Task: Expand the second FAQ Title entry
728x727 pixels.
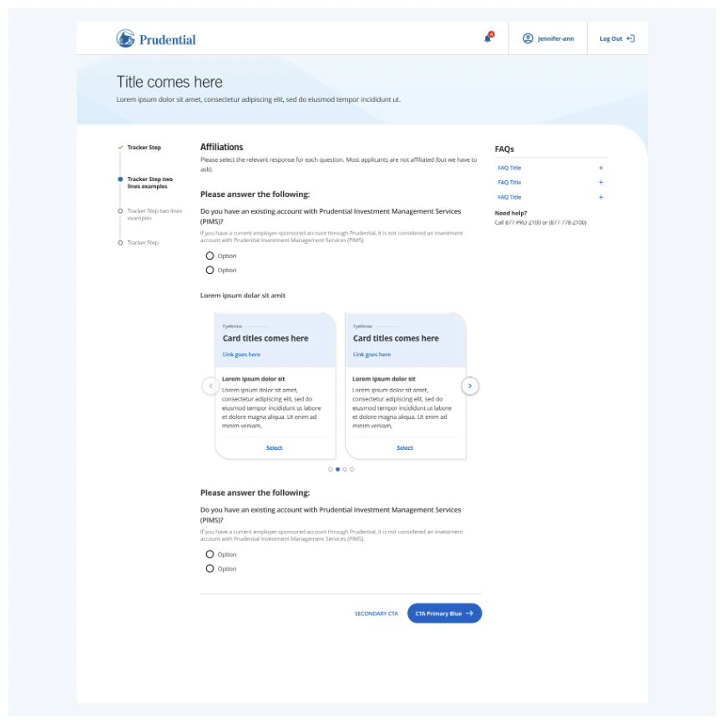Action: 599,182
